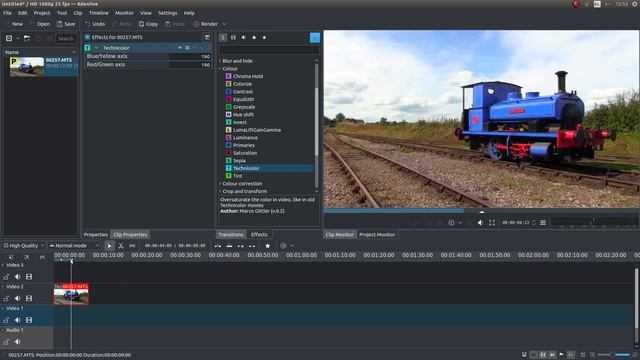Open the Name column sort dropdown
640x360 pixels.
(74, 52)
